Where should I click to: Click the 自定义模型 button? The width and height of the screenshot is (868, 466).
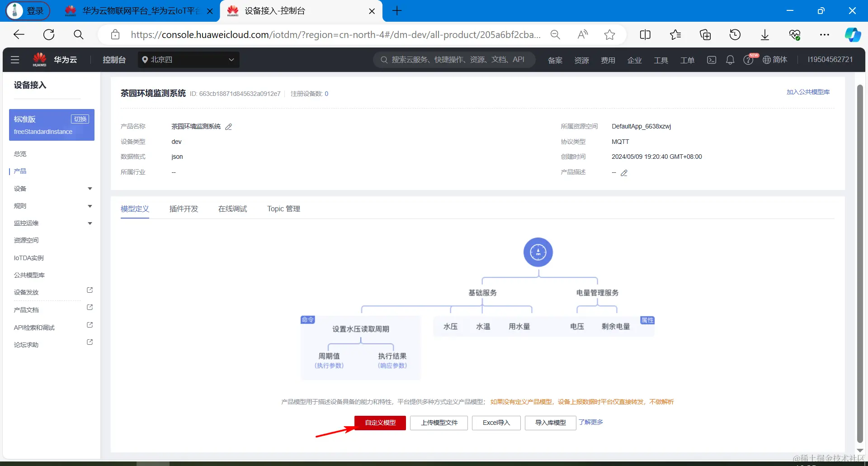coord(380,423)
